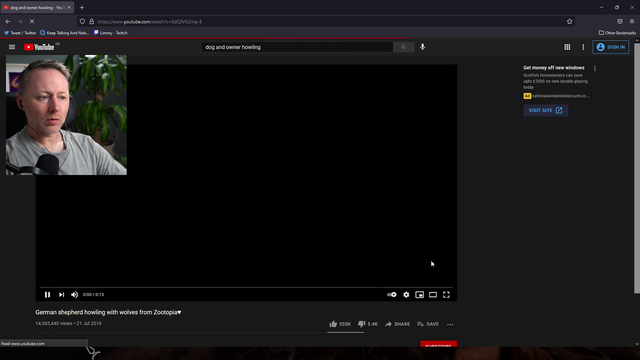640x360 pixels.
Task: Open video player settings gear
Action: [406, 294]
